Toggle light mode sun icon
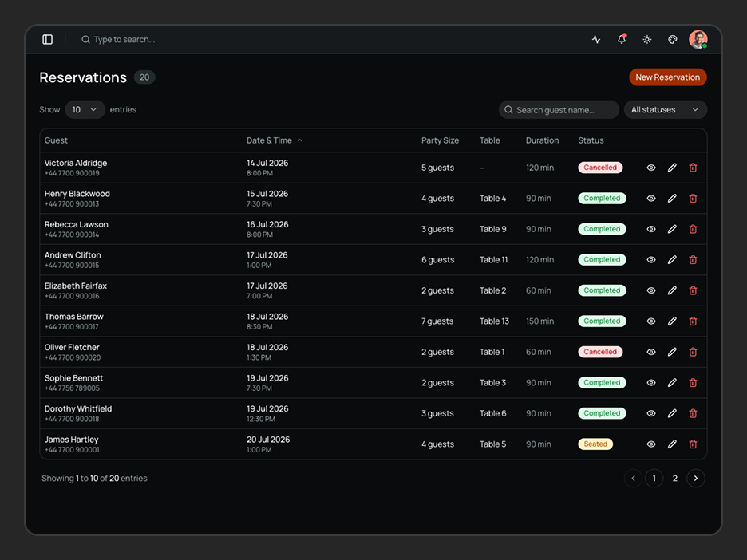The height and width of the screenshot is (560, 747). [647, 40]
